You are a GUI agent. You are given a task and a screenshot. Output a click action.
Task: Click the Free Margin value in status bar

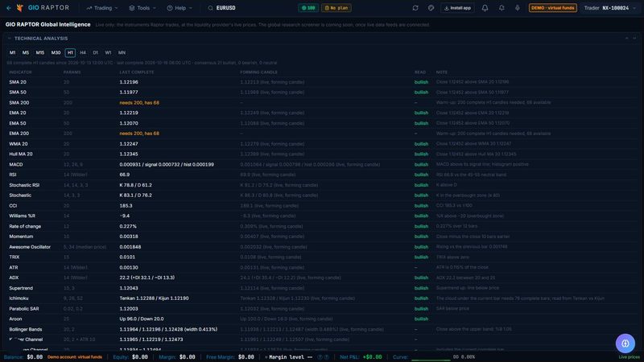point(246,357)
